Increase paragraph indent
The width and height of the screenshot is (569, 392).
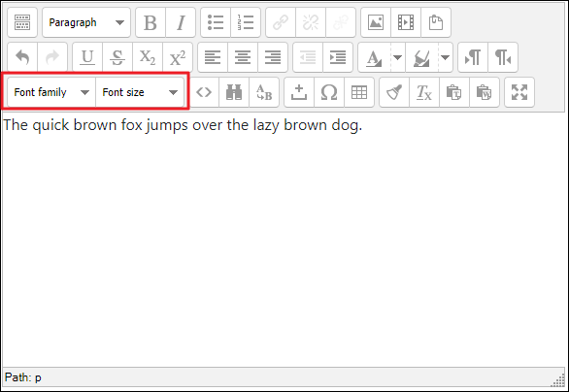(x=338, y=57)
